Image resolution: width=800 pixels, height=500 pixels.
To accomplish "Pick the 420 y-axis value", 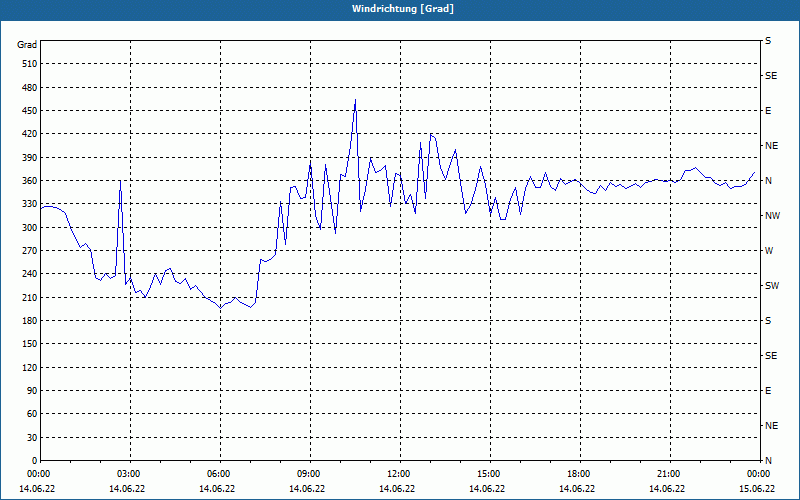I will tap(30, 134).
